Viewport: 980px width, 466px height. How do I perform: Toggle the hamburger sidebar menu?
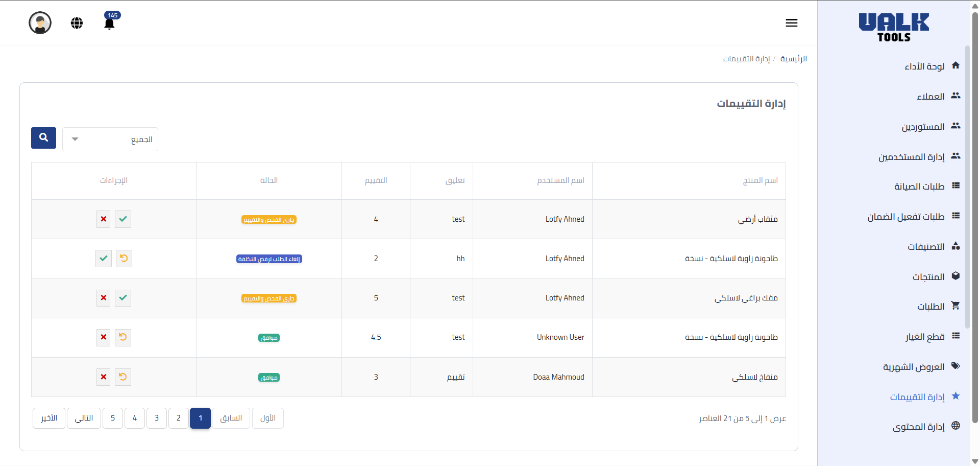(x=791, y=23)
